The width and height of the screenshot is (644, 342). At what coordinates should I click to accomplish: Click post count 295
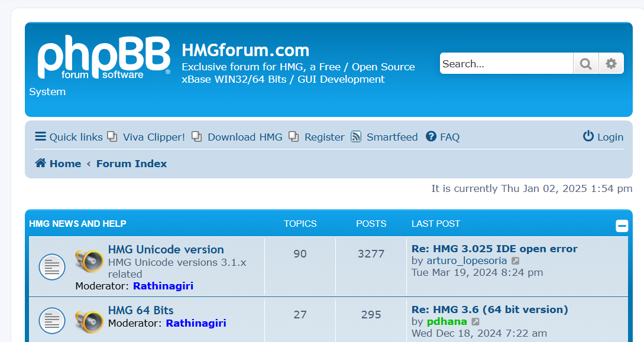click(371, 314)
